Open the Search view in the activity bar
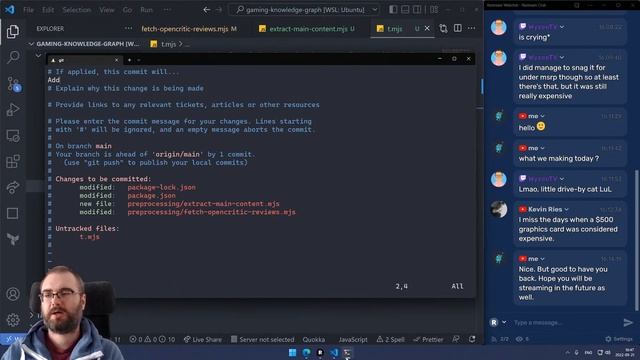 click(13, 57)
